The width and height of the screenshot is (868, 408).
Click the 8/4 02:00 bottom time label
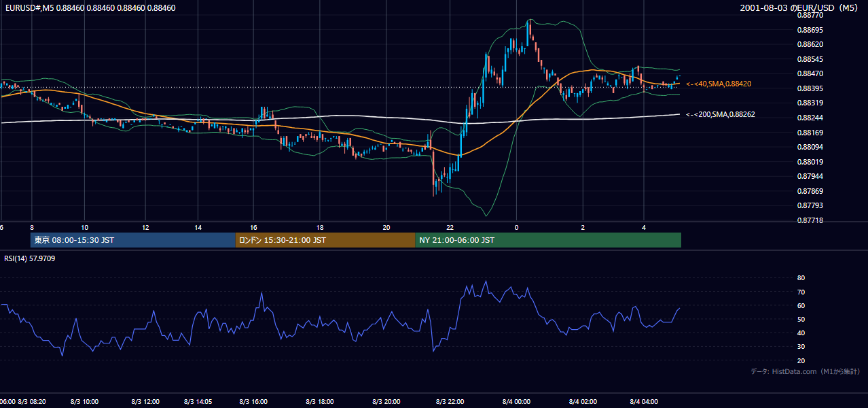[583, 402]
